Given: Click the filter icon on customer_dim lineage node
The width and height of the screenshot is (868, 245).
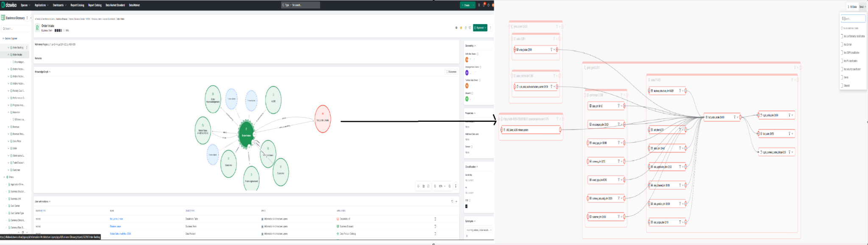Looking at the screenshot, I should (618, 217).
